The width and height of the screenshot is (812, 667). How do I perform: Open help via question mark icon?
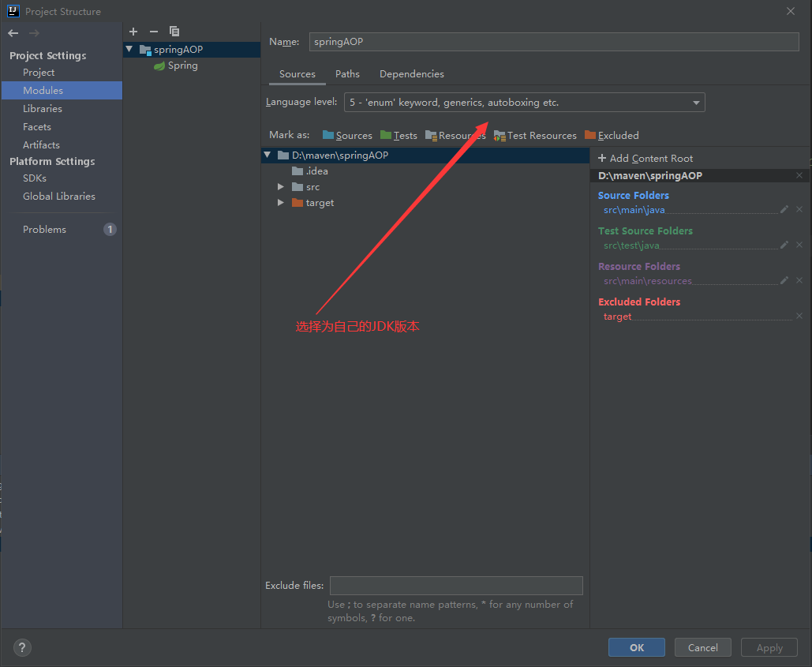(22, 647)
